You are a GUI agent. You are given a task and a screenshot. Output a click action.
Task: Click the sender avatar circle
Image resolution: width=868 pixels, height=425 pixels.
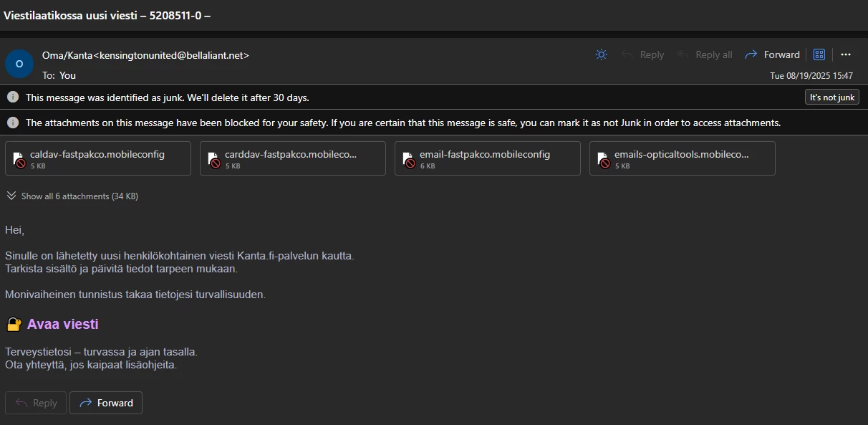pyautogui.click(x=19, y=64)
